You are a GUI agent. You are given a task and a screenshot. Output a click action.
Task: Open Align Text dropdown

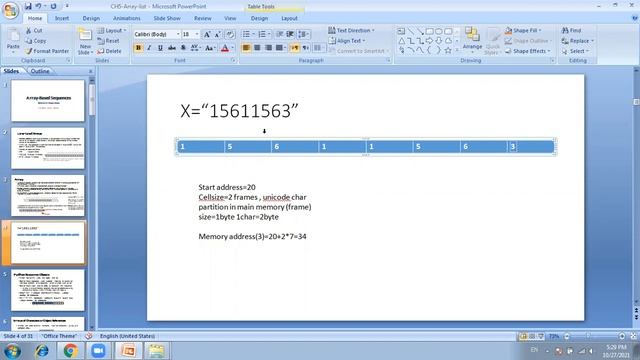coord(347,41)
